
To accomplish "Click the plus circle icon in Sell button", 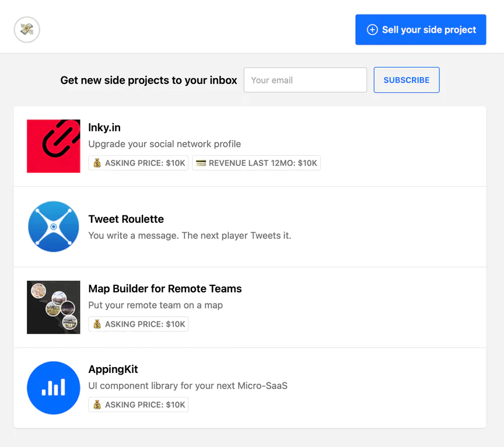I will pos(372,30).
